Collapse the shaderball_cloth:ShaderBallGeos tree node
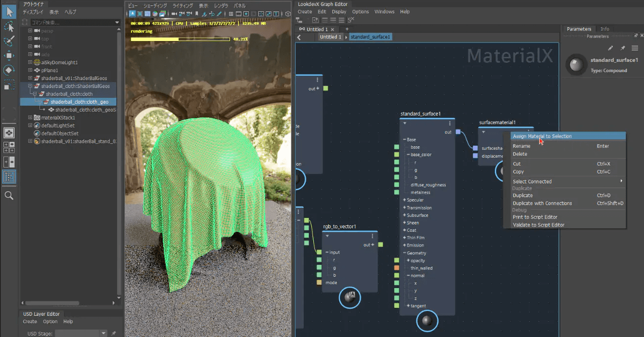644x337 pixels. [30, 86]
